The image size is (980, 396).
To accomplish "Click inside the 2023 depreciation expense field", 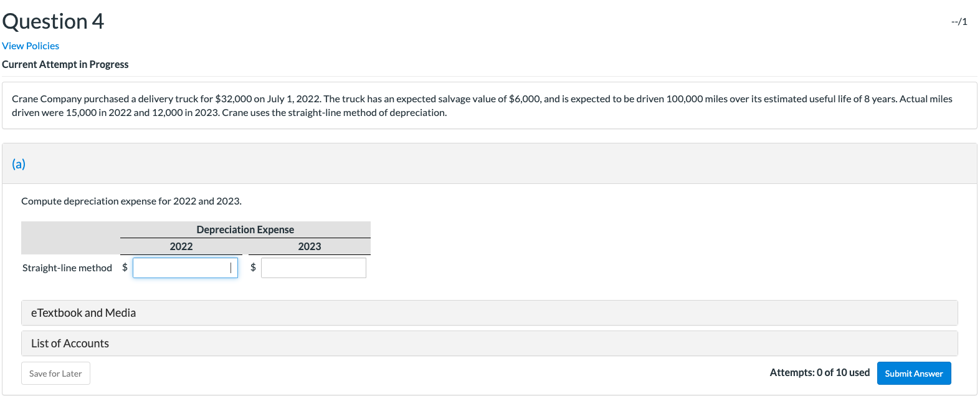I will [x=313, y=268].
